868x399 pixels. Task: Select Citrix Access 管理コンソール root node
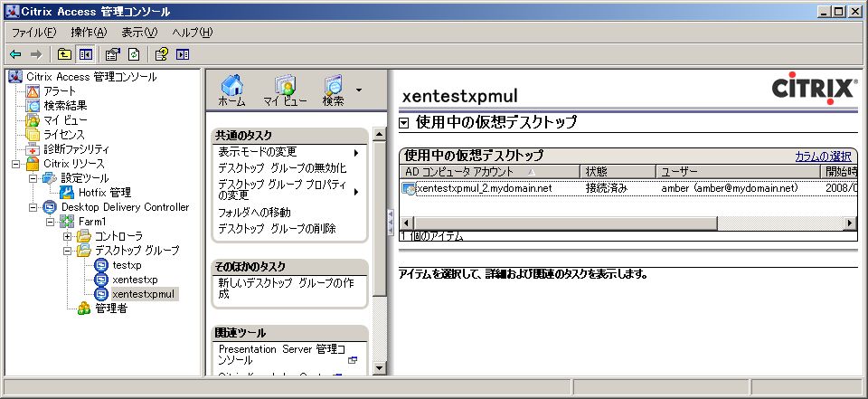91,77
